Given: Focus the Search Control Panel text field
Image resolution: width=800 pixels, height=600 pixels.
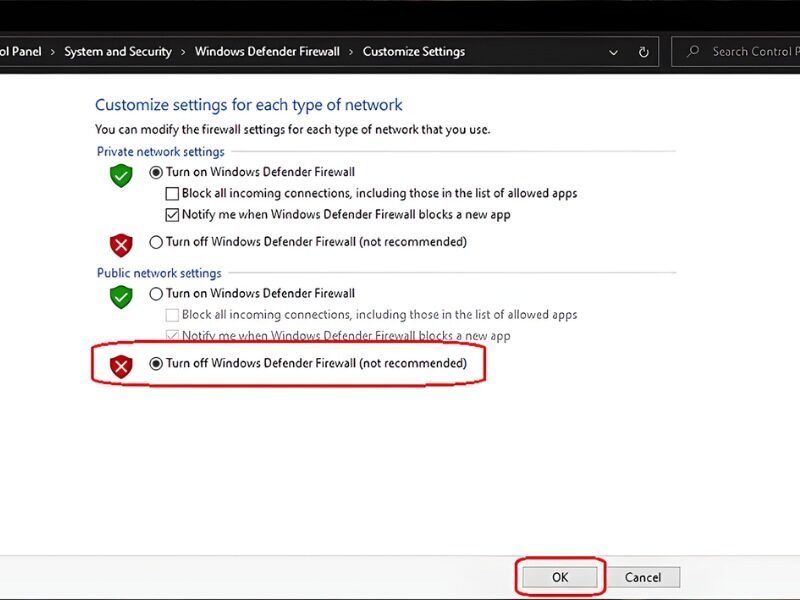Looking at the screenshot, I should (750, 52).
